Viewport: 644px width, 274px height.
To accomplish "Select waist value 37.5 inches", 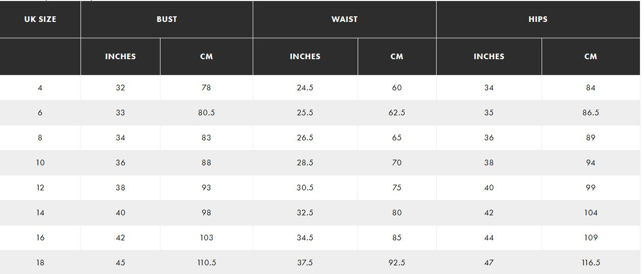I will click(305, 263).
